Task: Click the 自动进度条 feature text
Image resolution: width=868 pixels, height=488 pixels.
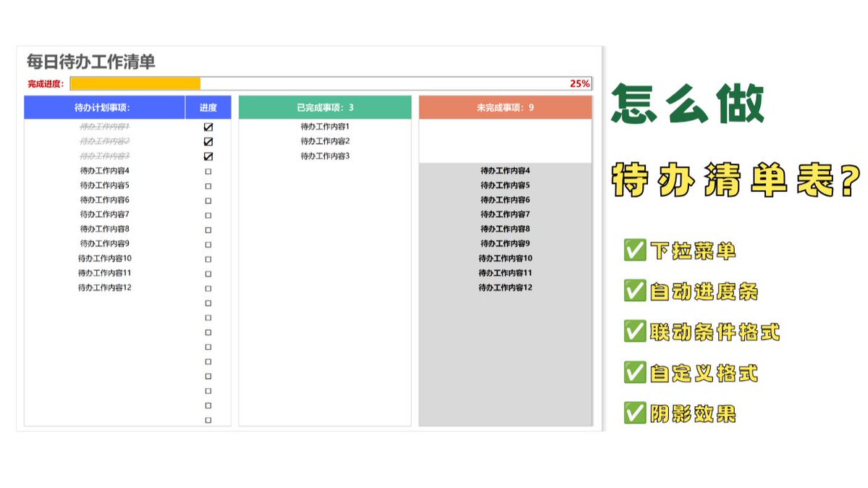Action: pyautogui.click(x=704, y=291)
